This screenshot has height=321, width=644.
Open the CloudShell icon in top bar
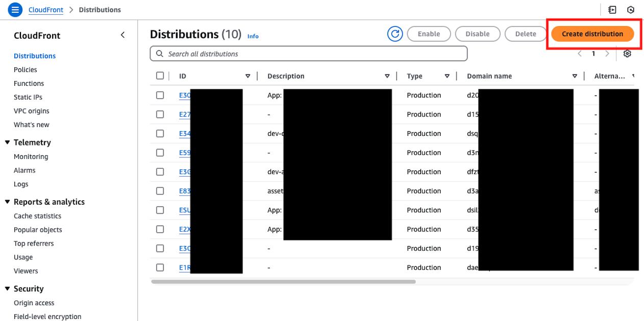click(612, 10)
